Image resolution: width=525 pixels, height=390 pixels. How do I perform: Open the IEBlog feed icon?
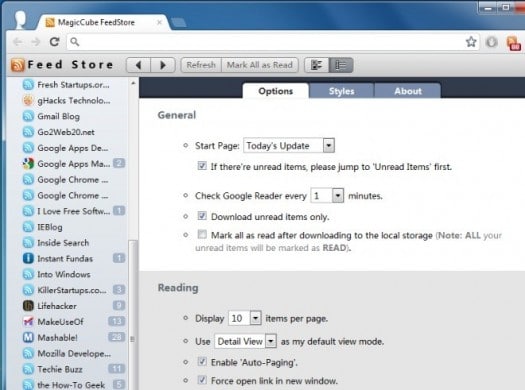tap(28, 227)
